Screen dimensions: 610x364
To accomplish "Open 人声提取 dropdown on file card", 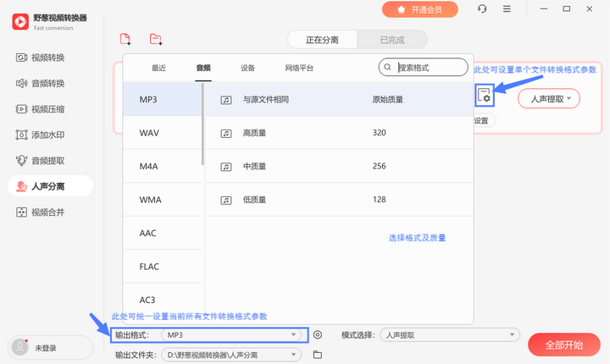I will coord(549,99).
